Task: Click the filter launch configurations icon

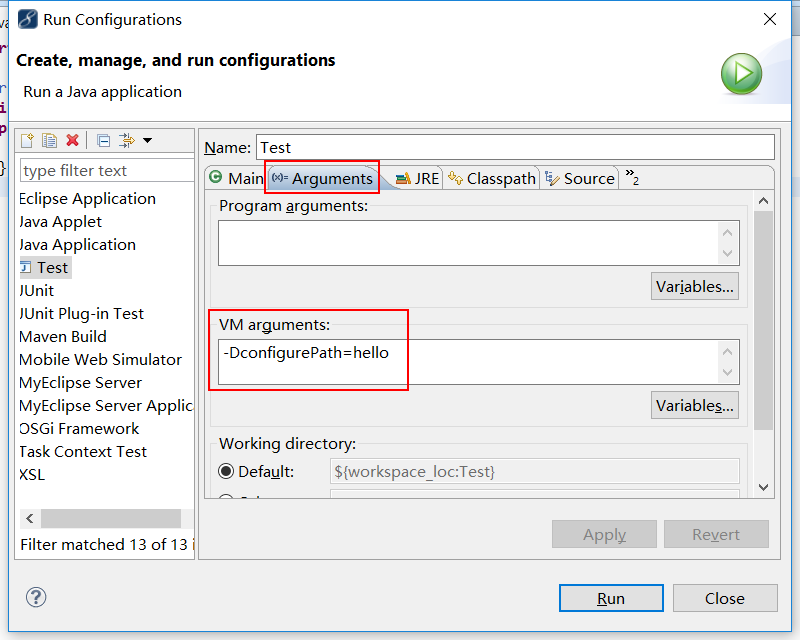Action: point(127,140)
